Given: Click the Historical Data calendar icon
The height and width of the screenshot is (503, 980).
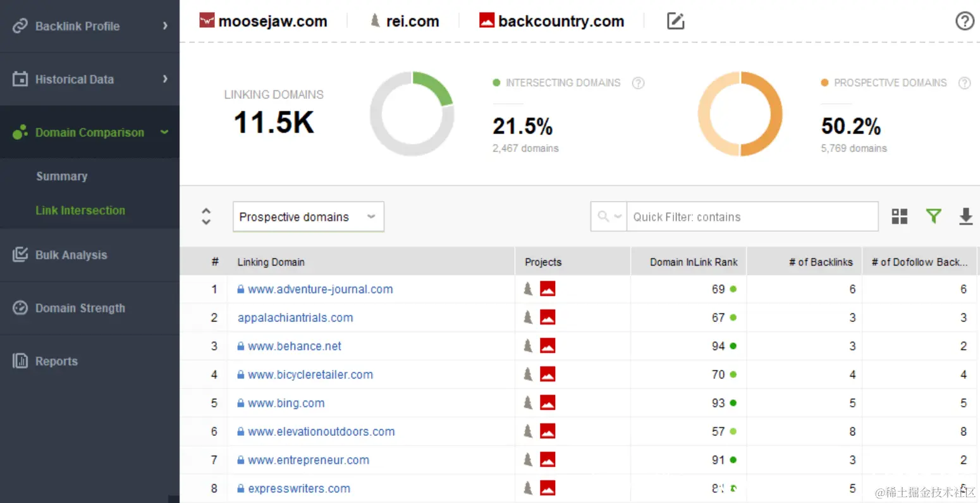Looking at the screenshot, I should coord(20,79).
